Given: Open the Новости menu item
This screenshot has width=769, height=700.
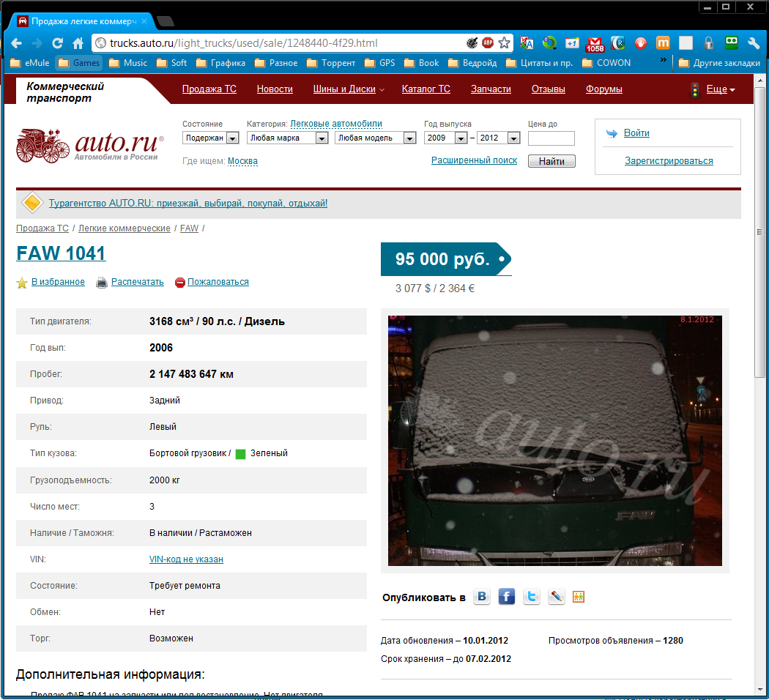Looking at the screenshot, I should click(x=275, y=89).
